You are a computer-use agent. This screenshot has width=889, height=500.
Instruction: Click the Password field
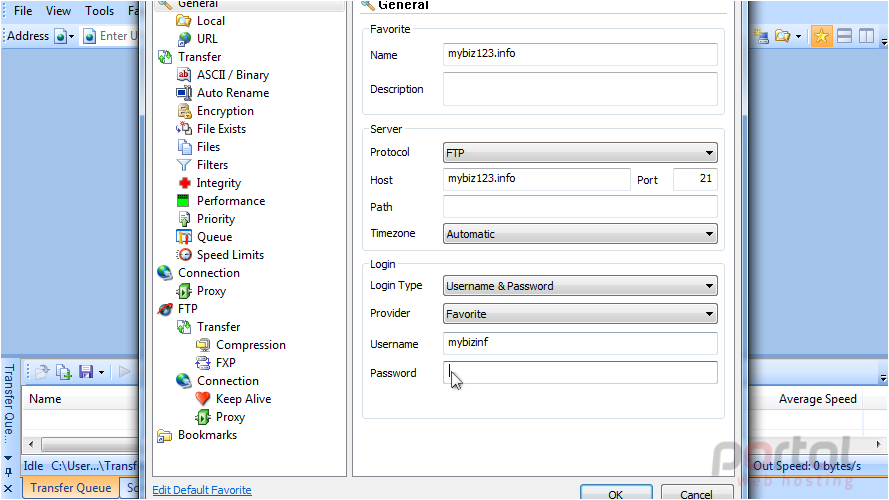coord(580,372)
